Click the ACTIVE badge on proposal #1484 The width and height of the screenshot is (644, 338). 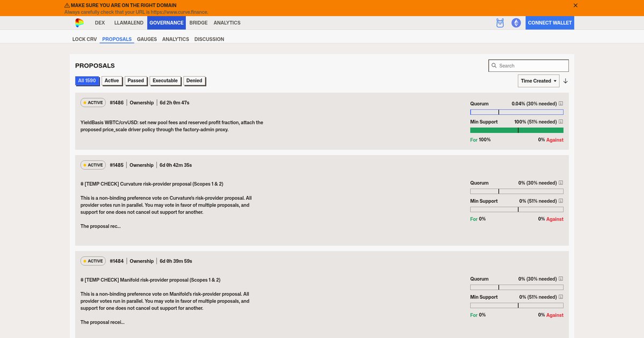tap(93, 261)
